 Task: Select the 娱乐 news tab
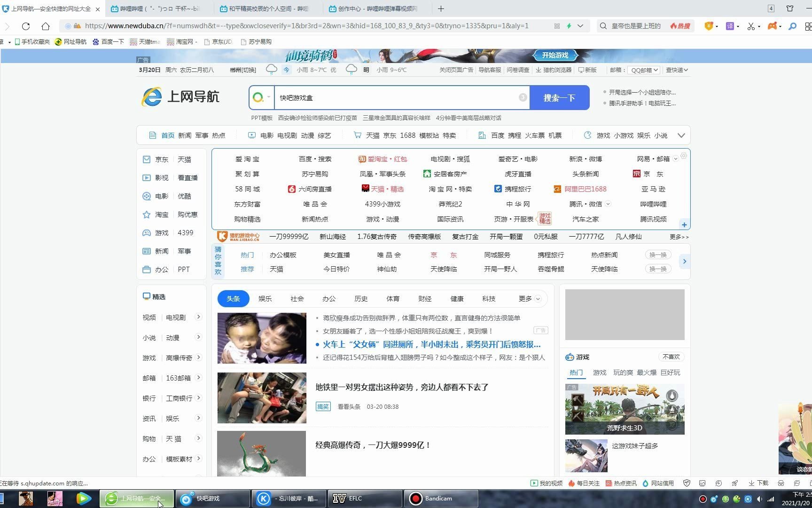[x=265, y=299]
